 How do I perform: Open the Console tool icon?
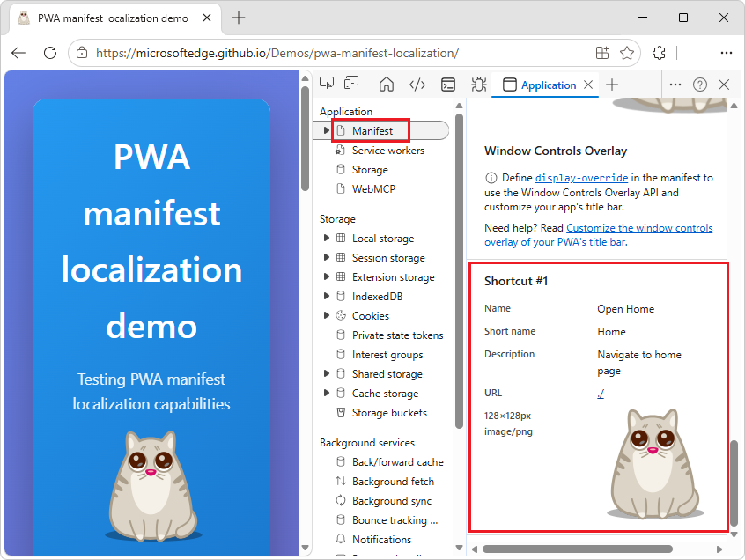(x=448, y=85)
